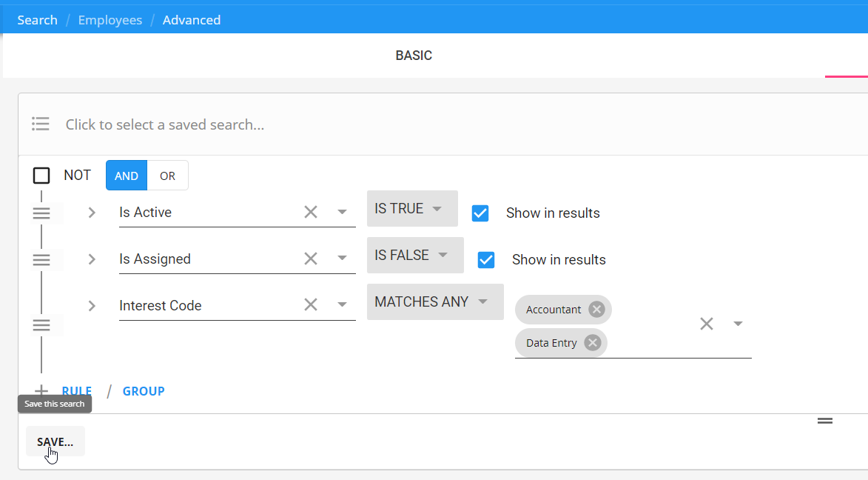The image size is (868, 480).
Task: Clear all selected interest code values
Action: click(707, 324)
